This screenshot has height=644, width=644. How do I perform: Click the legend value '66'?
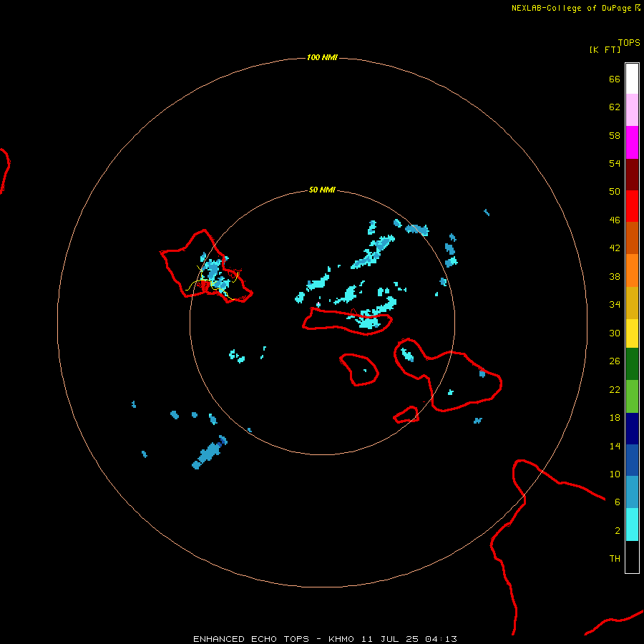point(615,79)
